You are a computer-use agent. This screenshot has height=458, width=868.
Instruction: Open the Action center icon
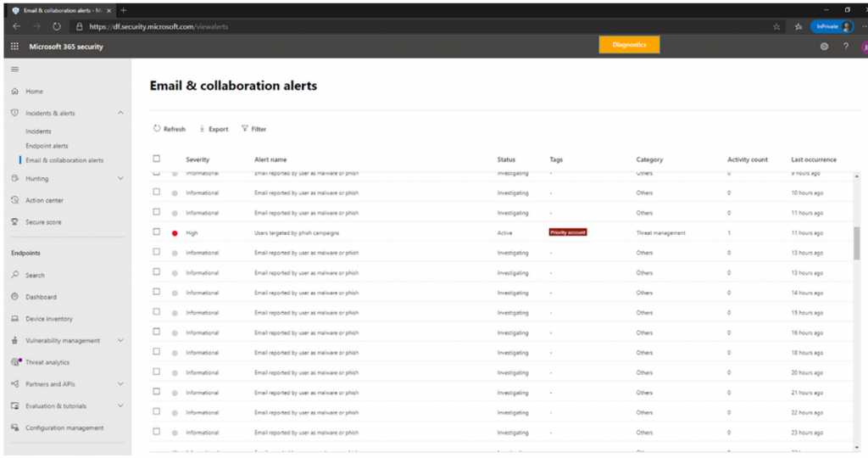tap(15, 201)
